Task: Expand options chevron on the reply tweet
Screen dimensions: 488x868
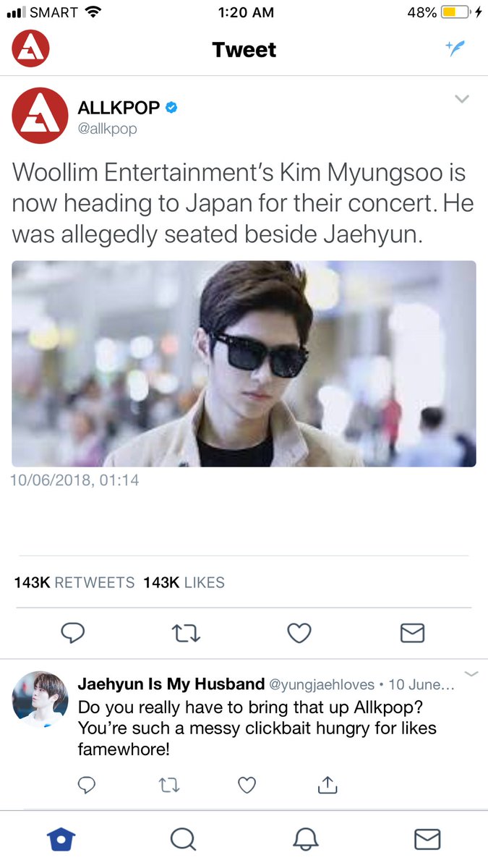Action: [x=471, y=674]
